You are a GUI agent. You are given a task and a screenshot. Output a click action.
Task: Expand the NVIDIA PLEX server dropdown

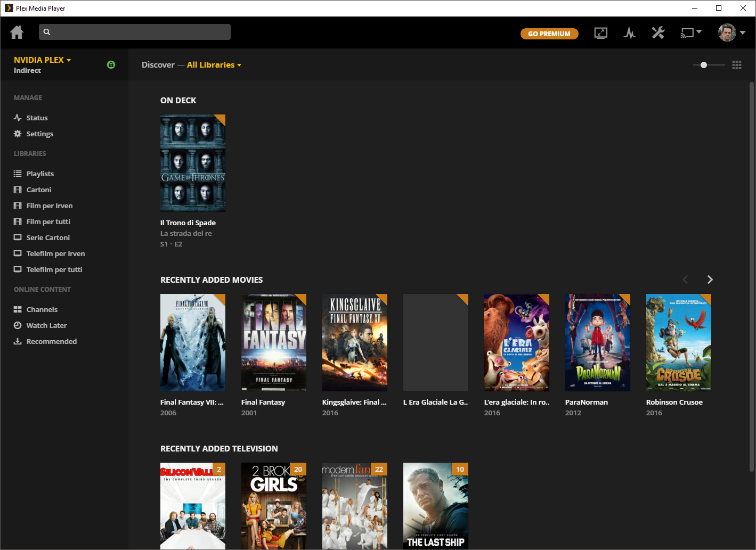[42, 60]
